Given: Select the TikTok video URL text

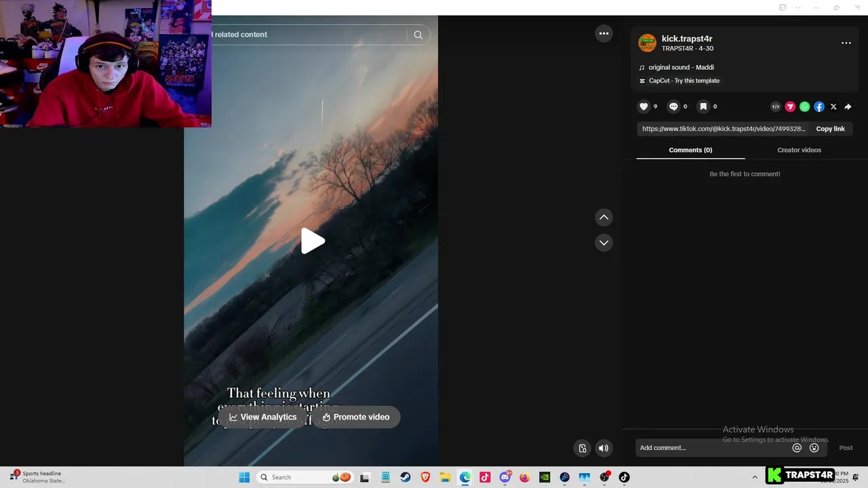Looking at the screenshot, I should tap(724, 129).
